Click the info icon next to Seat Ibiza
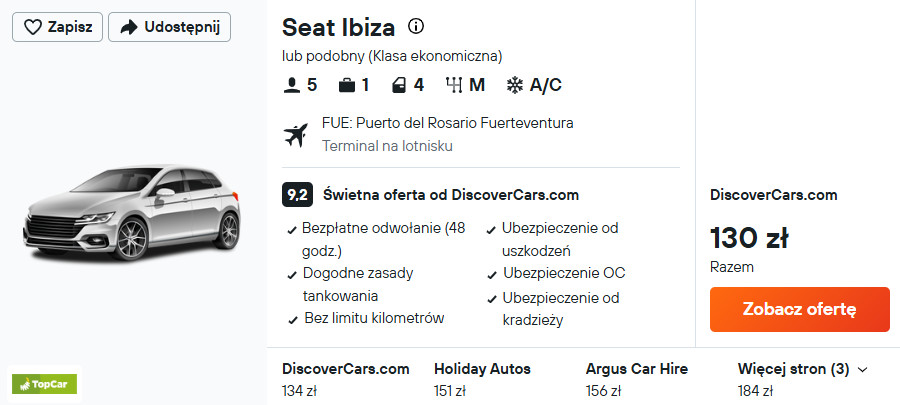Screen dimensions: 900x405 [417, 26]
